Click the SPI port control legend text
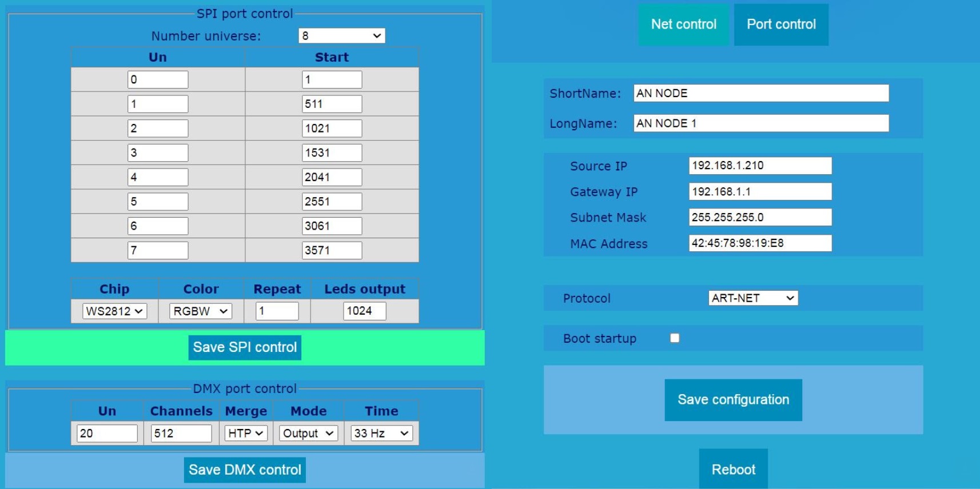 click(245, 13)
